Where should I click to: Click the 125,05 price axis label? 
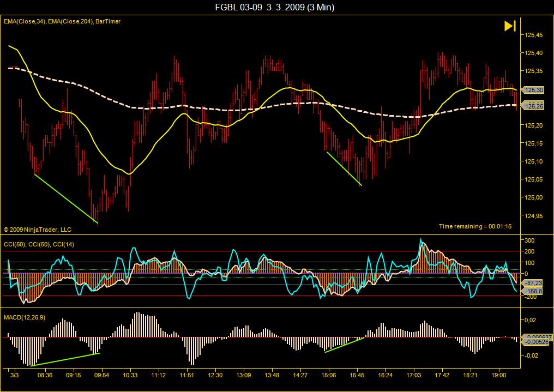point(533,179)
